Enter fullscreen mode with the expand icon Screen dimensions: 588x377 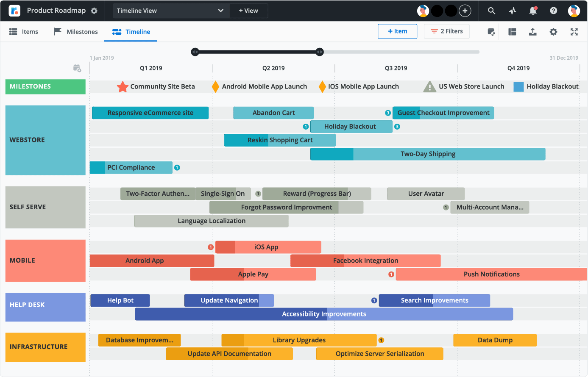tap(574, 31)
